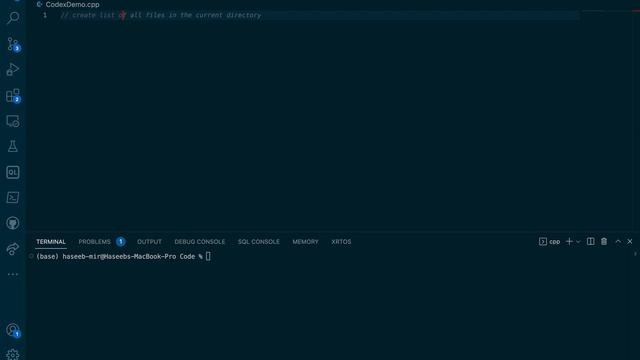Open the Live Share view

click(x=13, y=249)
